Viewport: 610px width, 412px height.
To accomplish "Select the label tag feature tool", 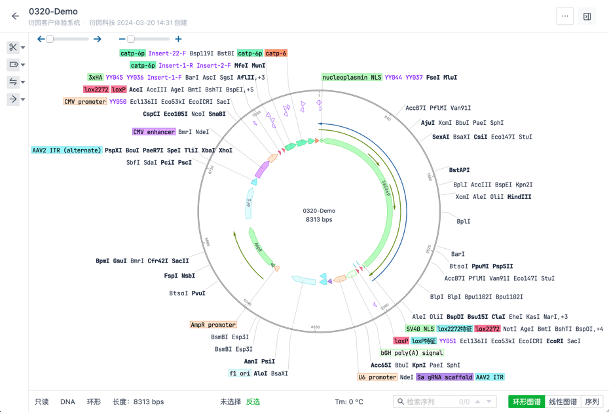I will 13,64.
